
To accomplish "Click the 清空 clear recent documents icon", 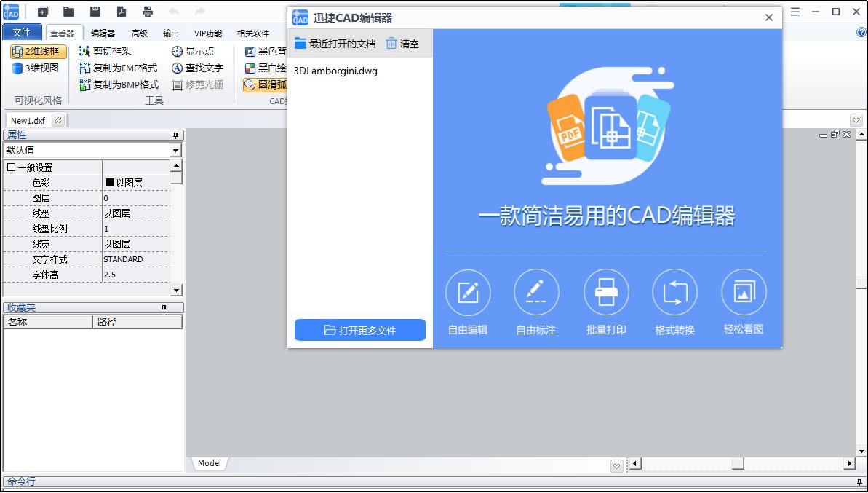I will point(391,43).
